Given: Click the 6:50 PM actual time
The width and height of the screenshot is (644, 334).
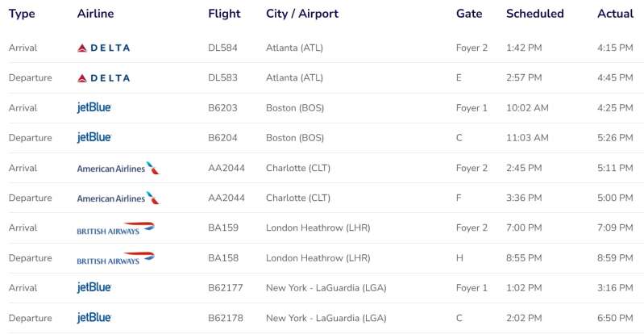Looking at the screenshot, I should (615, 318).
